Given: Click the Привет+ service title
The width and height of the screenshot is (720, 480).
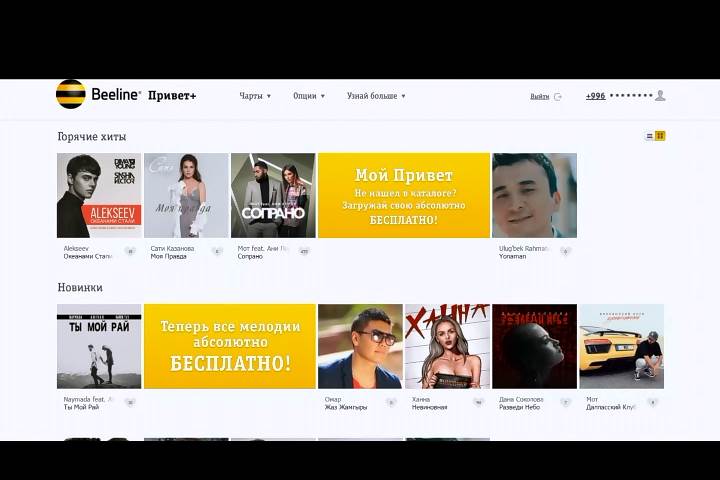Looking at the screenshot, I should tap(172, 96).
